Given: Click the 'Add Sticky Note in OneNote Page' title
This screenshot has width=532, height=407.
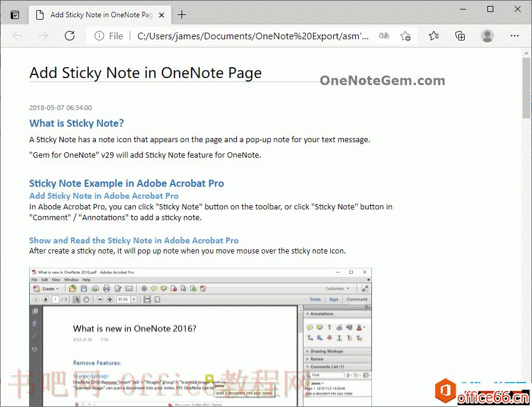Looking at the screenshot, I should point(146,73).
